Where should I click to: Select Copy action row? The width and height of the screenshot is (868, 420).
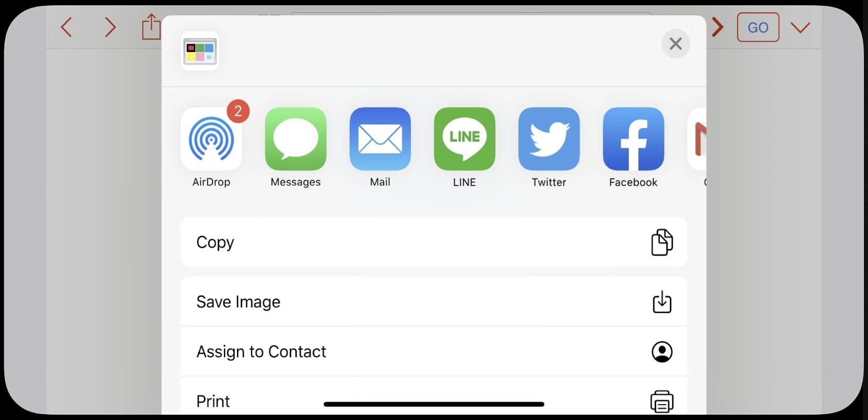tap(434, 242)
